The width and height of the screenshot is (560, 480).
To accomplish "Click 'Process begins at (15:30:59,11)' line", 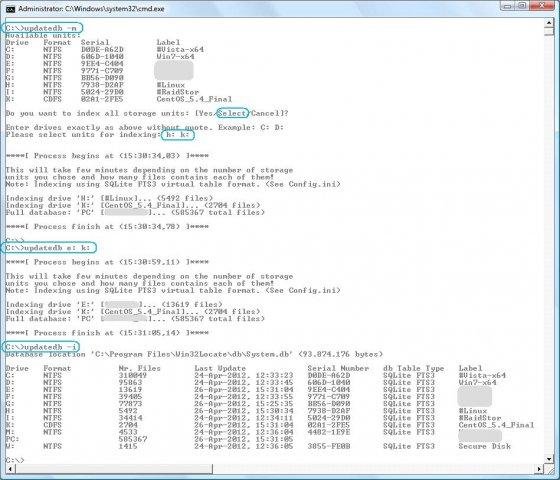I will 107,262.
